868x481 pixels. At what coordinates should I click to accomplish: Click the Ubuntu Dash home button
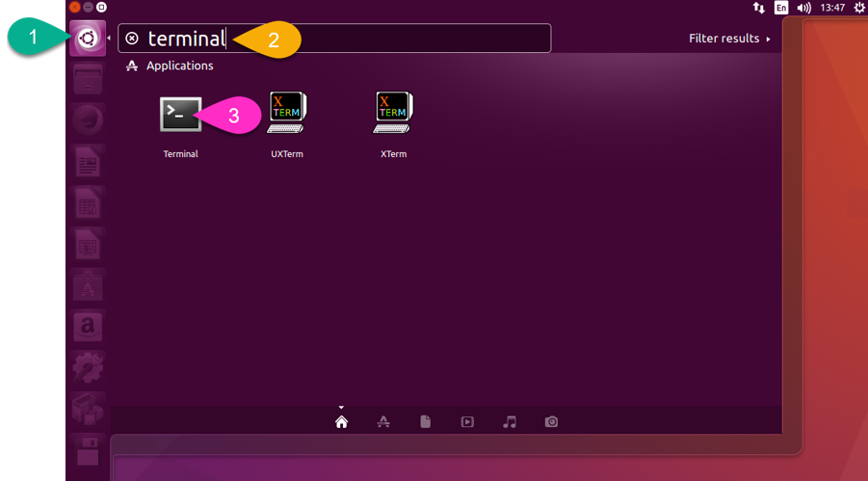[88, 39]
